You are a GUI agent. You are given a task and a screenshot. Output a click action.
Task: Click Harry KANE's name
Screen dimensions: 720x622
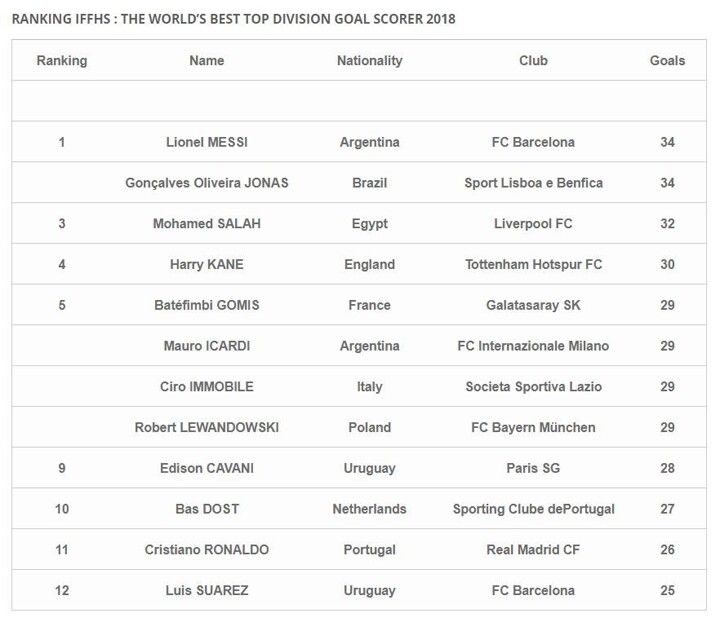206,265
